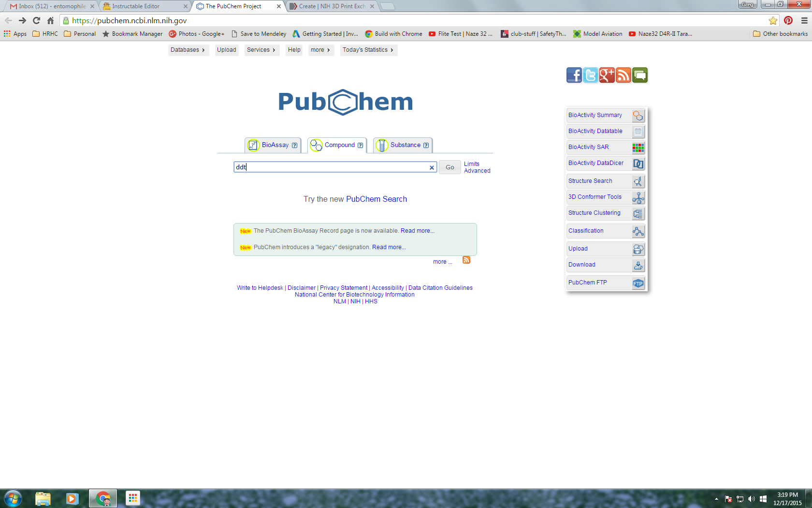Image resolution: width=812 pixels, height=508 pixels.
Task: Open Structure Clustering sidebar link
Action: coord(594,213)
